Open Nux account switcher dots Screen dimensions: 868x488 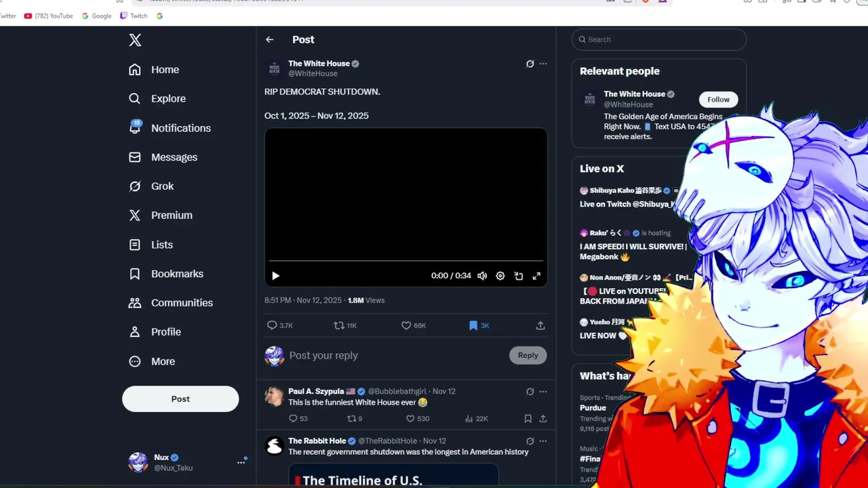[241, 462]
